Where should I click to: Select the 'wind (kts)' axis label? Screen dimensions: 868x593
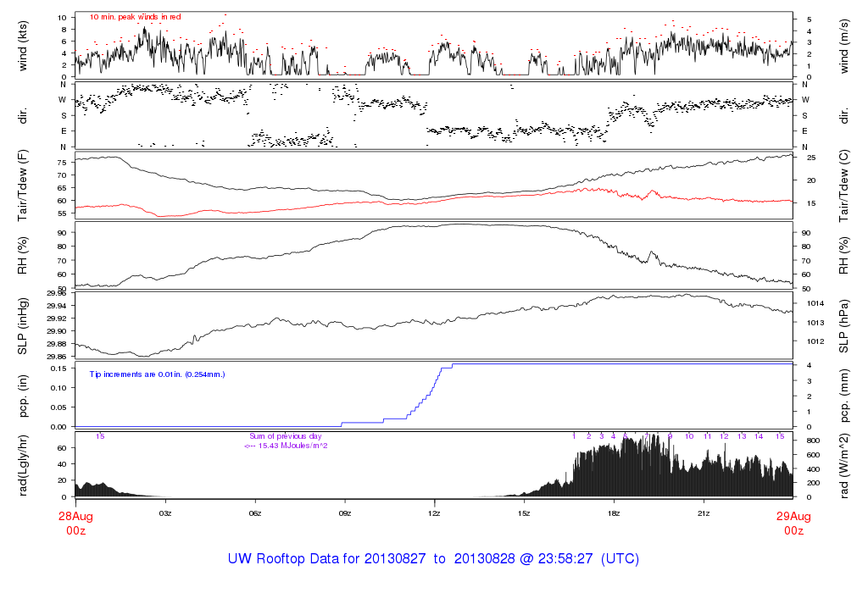pos(23,45)
